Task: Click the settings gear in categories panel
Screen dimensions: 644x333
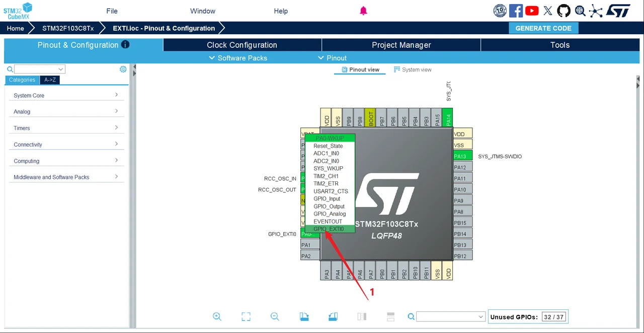Action: pos(123,69)
